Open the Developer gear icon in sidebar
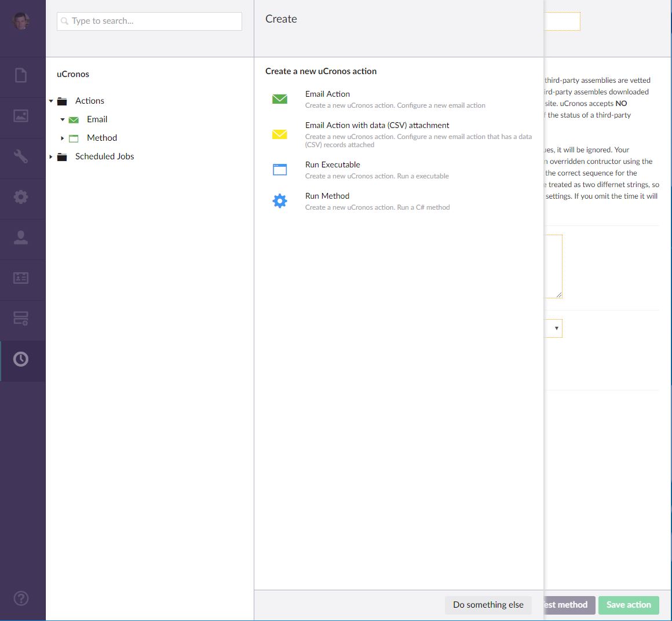The width and height of the screenshot is (672, 621). [21, 197]
